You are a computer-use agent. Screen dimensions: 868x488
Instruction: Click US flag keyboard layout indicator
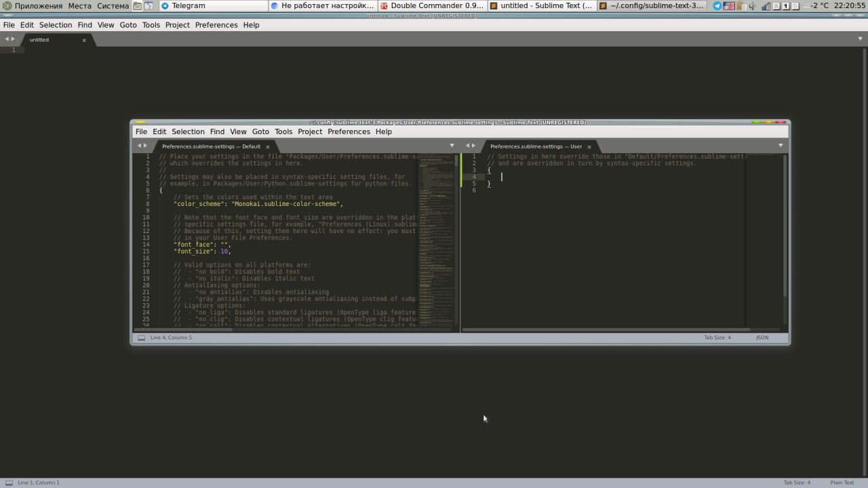(x=729, y=5)
